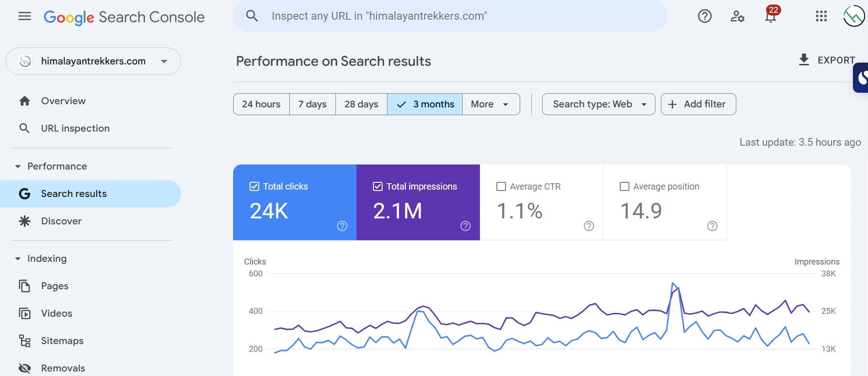Image resolution: width=868 pixels, height=376 pixels.
Task: Click the Export download icon
Action: click(x=804, y=60)
